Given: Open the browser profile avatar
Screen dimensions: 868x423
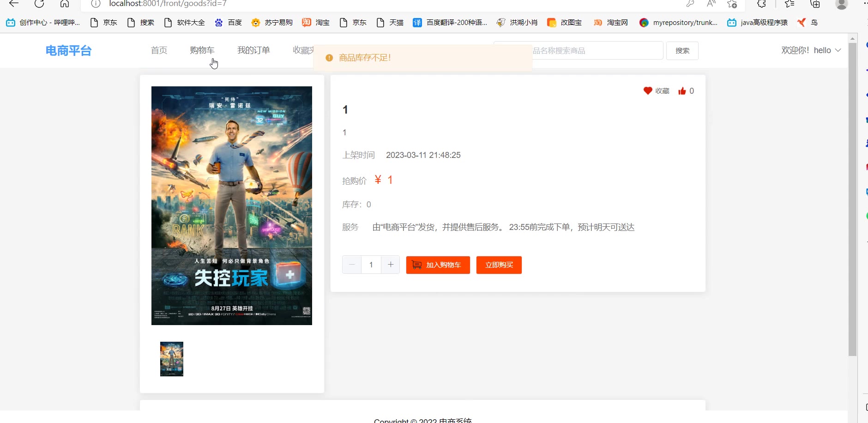Looking at the screenshot, I should [842, 4].
